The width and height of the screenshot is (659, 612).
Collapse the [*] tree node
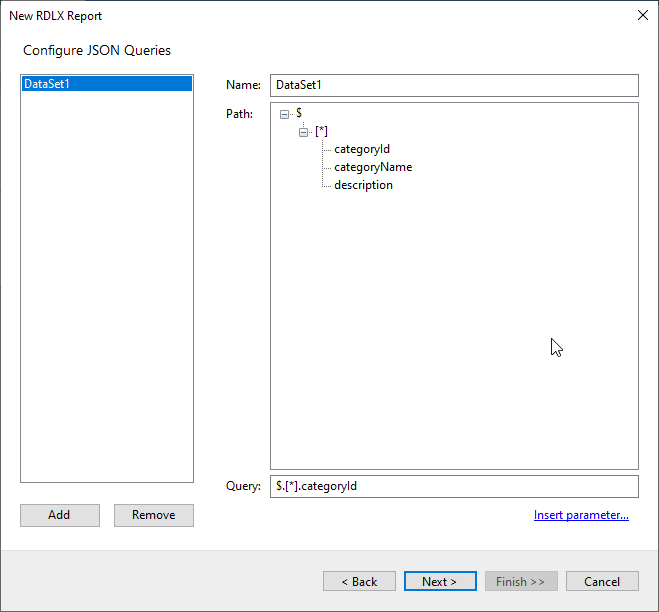click(303, 132)
